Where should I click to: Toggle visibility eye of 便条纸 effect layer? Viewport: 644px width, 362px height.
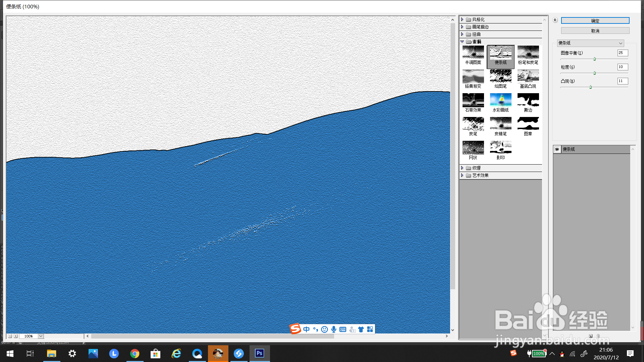[x=557, y=149]
